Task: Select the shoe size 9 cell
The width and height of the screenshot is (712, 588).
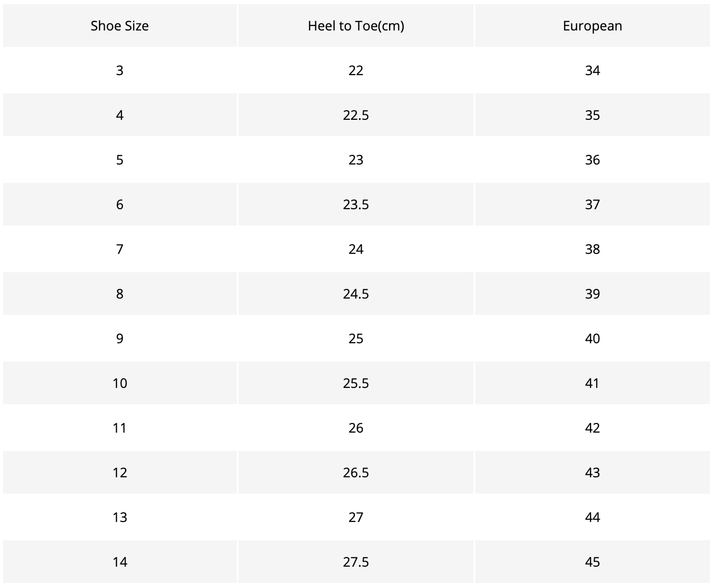Action: 120,339
